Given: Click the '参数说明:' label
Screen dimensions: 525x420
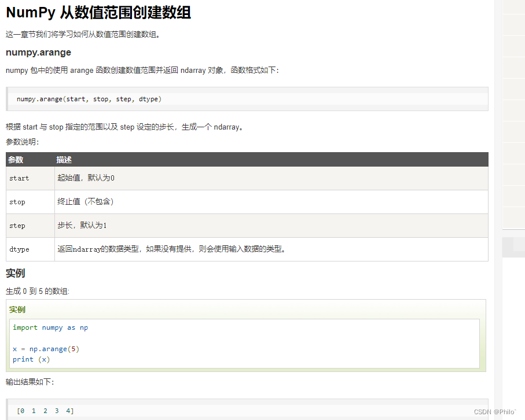Looking at the screenshot, I should click(23, 142).
